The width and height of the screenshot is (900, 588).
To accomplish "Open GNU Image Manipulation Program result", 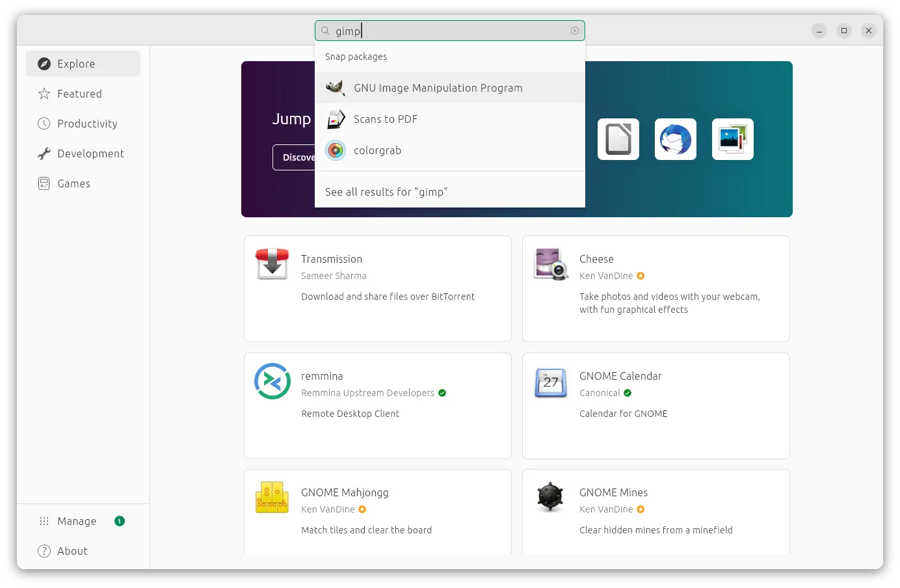I will (x=450, y=88).
